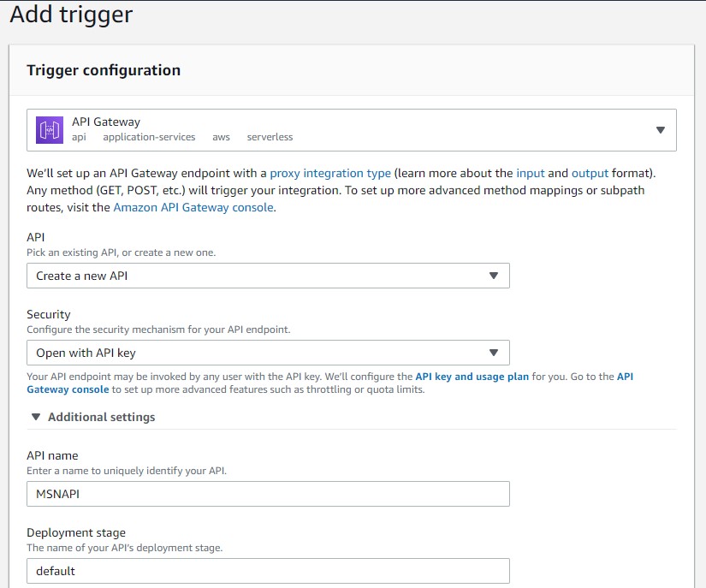
Task: Click the purple API Gateway service icon
Action: pos(49,130)
